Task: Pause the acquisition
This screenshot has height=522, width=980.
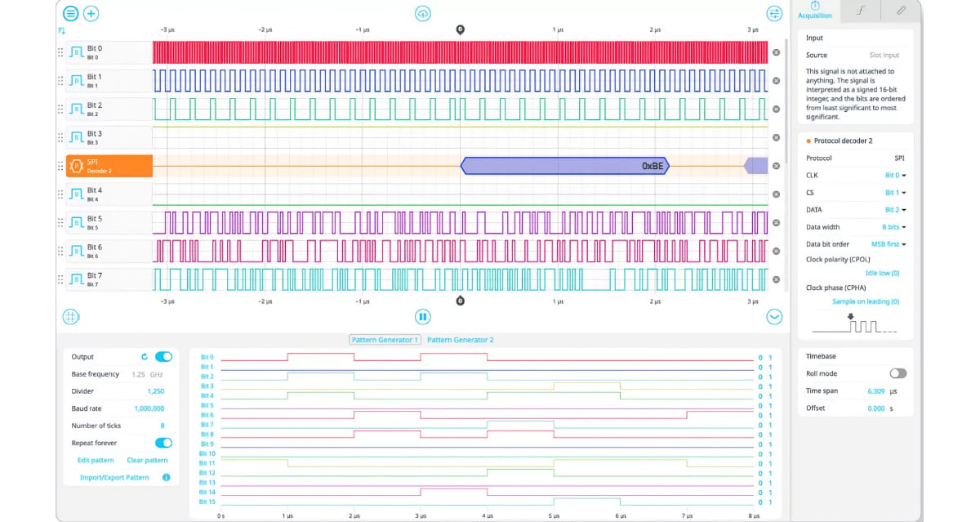Action: (422, 317)
